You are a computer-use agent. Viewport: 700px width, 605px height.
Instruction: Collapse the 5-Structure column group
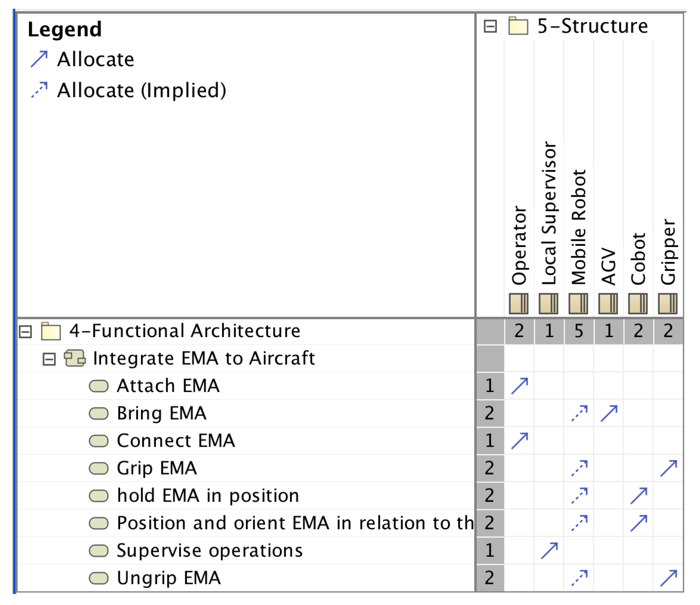pos(490,27)
